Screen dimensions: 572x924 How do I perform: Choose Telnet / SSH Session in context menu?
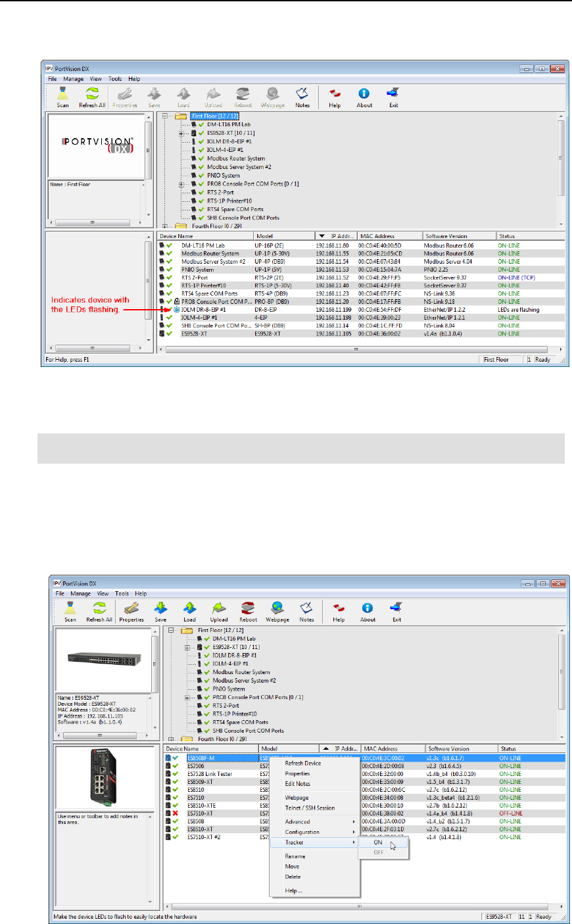(315, 808)
